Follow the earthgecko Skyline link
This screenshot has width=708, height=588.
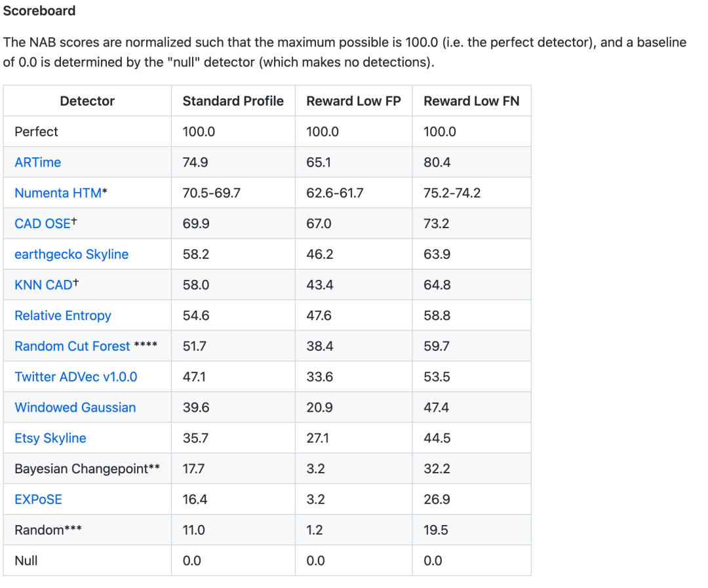pos(71,254)
